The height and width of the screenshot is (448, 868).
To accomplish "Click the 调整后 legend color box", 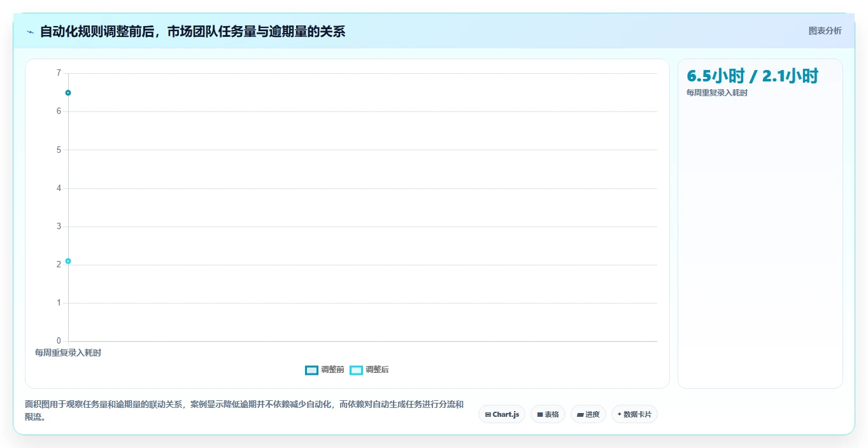I will point(356,370).
